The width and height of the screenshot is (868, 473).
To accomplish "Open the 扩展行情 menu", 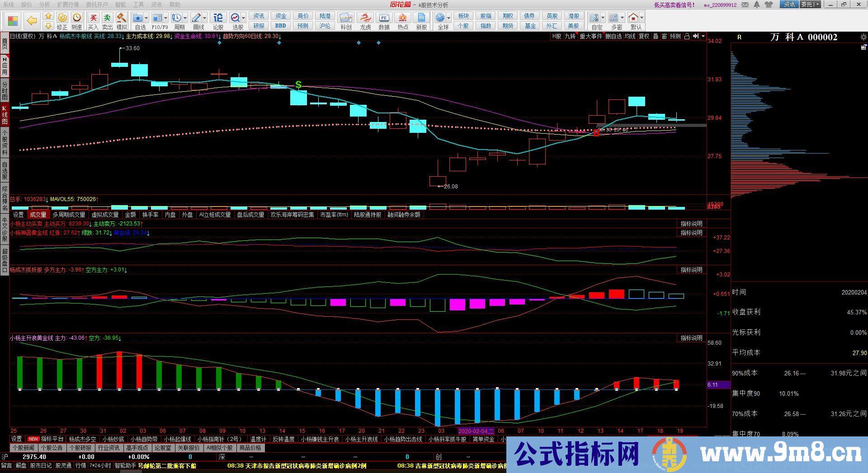I will click(68, 5).
